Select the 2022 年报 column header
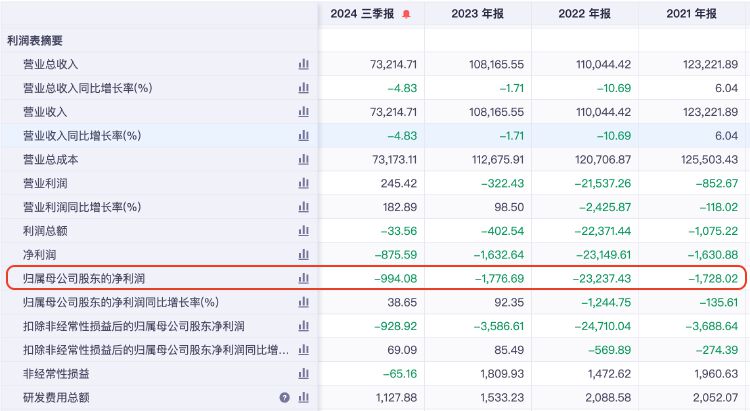The image size is (750, 411). pos(584,14)
